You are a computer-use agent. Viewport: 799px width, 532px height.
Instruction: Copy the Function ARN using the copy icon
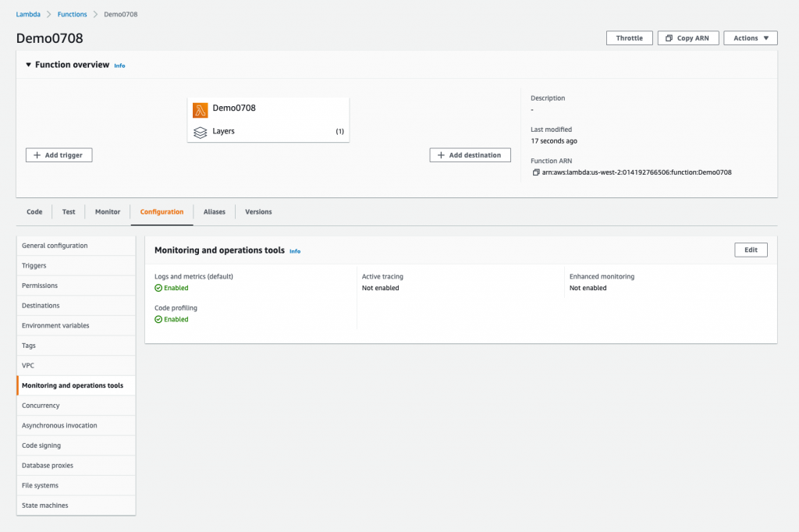537,172
